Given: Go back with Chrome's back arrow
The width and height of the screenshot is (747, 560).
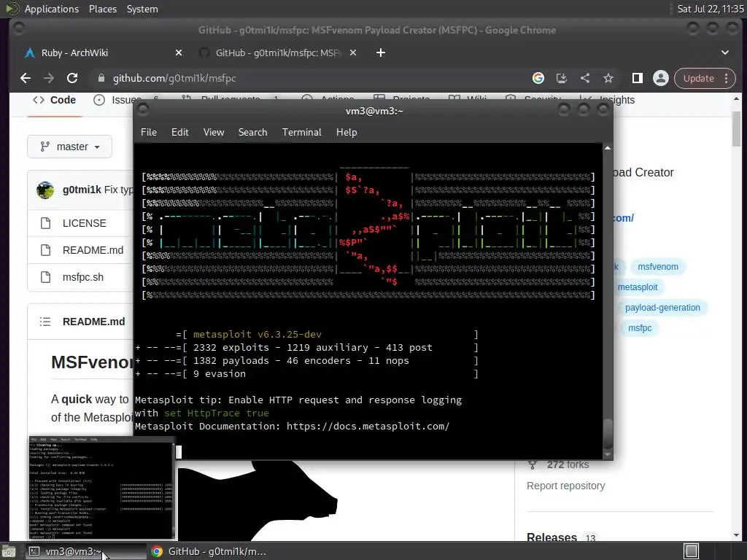Looking at the screenshot, I should [x=26, y=78].
